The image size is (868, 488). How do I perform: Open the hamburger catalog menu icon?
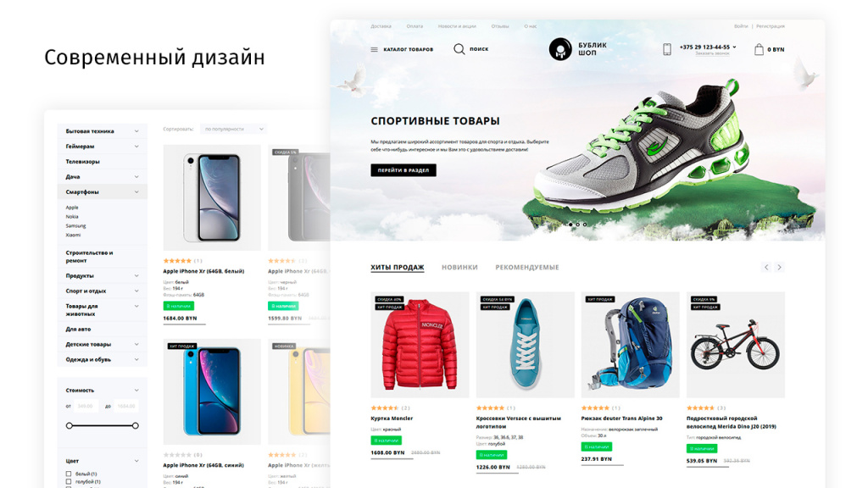coord(374,49)
